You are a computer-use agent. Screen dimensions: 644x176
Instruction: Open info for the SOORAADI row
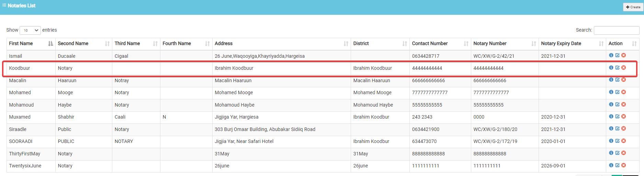[611, 141]
